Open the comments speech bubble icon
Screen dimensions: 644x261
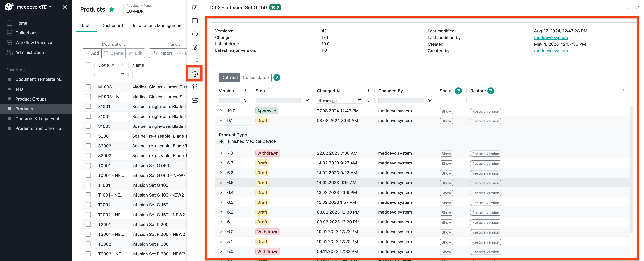pos(195,34)
